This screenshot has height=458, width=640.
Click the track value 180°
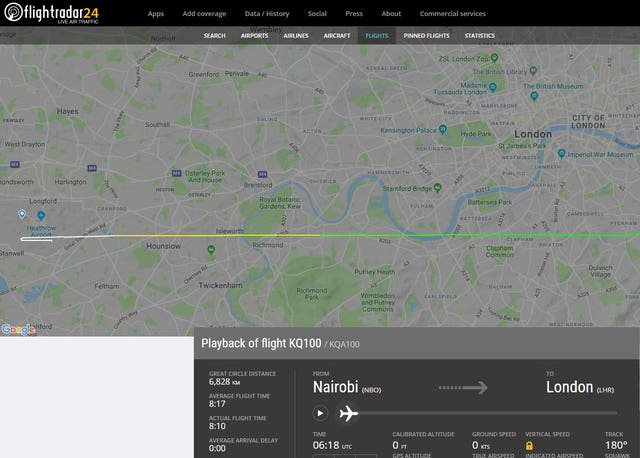coord(616,445)
